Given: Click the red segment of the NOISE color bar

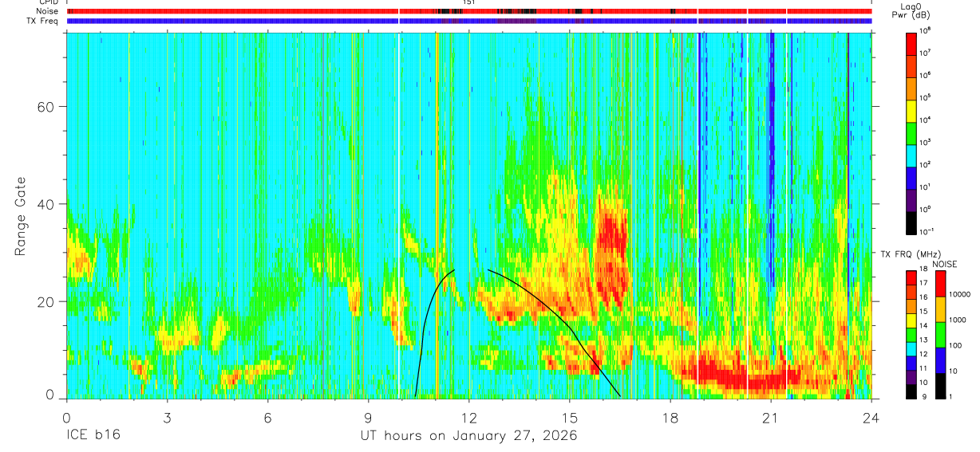Looking at the screenshot, I should click(x=941, y=283).
